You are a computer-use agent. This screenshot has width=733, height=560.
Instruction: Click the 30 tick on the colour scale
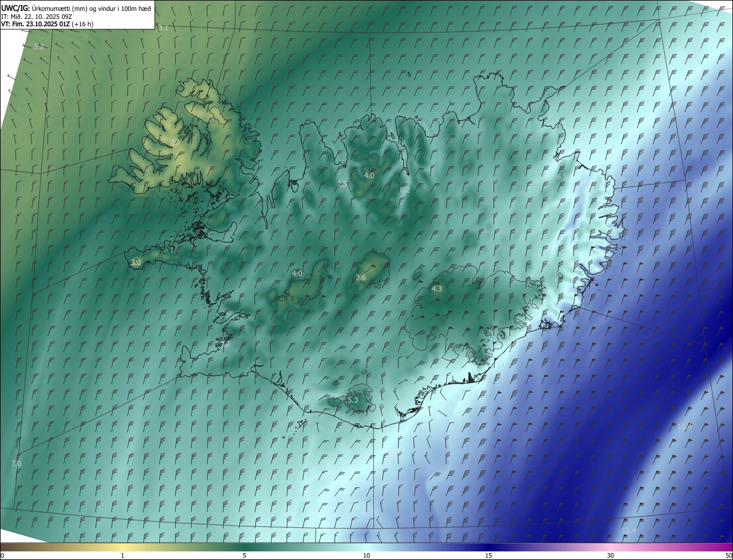point(610,555)
